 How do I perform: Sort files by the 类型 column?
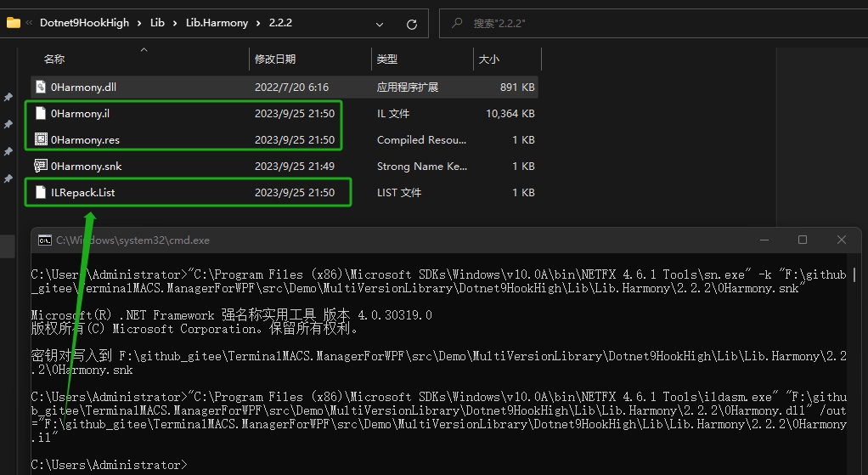387,59
